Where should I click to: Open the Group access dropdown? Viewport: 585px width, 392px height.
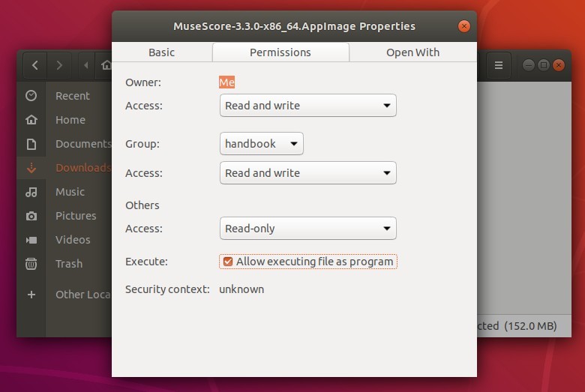click(307, 173)
